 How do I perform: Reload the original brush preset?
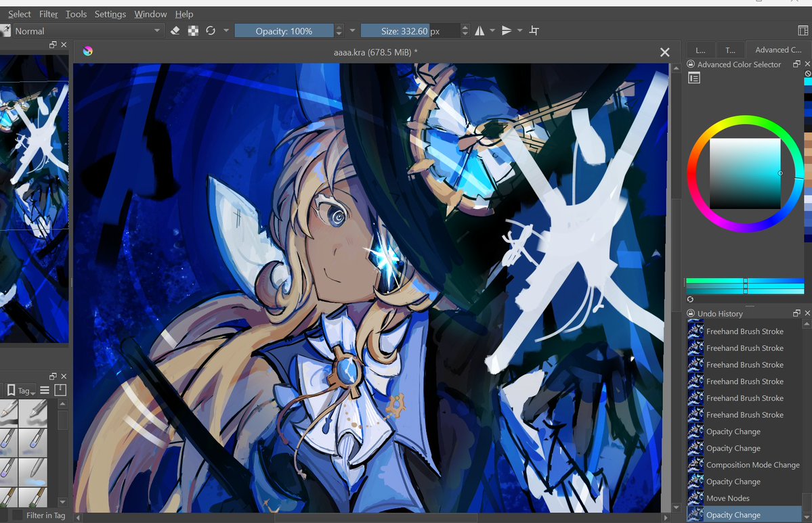pyautogui.click(x=211, y=30)
